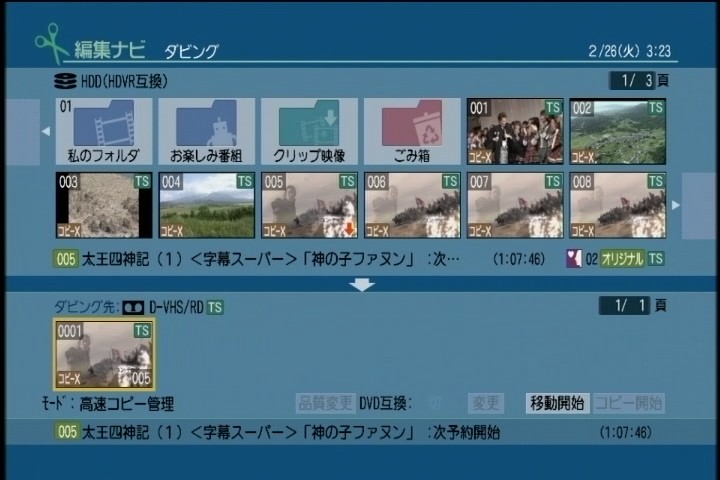Toggle the オリジナル label in info row

coord(623,258)
